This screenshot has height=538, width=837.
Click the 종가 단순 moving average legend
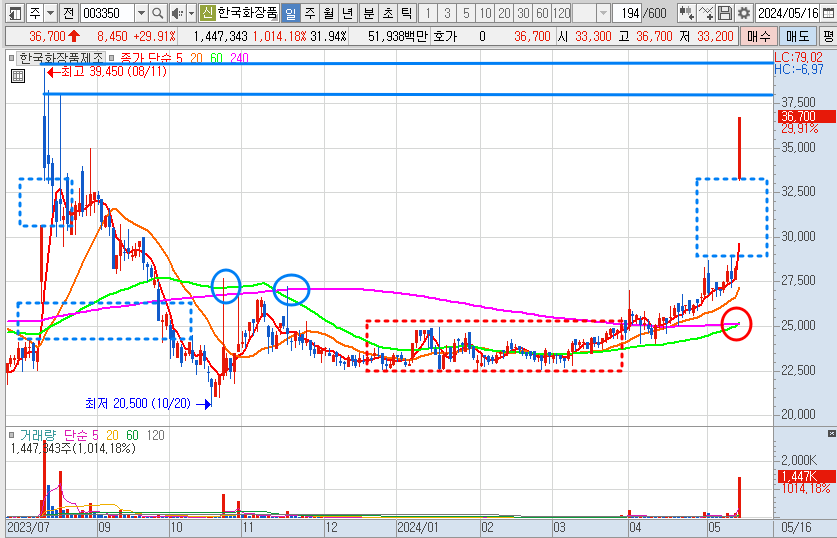[x=145, y=58]
